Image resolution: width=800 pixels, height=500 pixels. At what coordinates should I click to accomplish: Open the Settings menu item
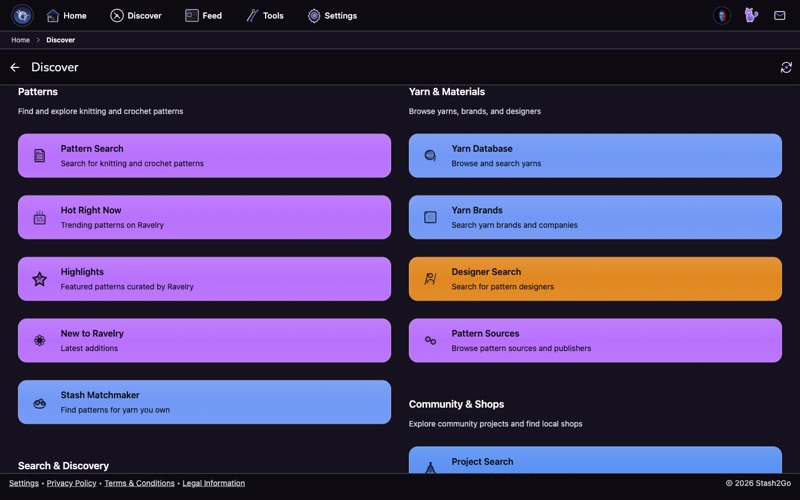click(332, 16)
